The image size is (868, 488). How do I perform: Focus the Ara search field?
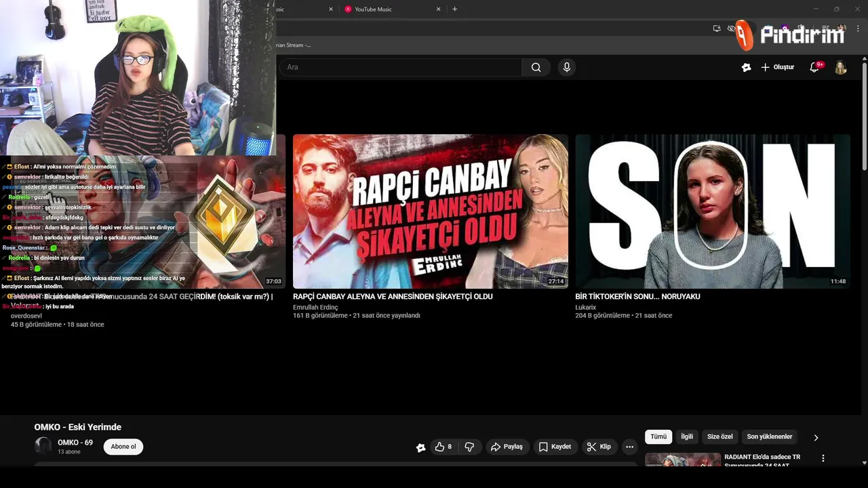(x=400, y=67)
